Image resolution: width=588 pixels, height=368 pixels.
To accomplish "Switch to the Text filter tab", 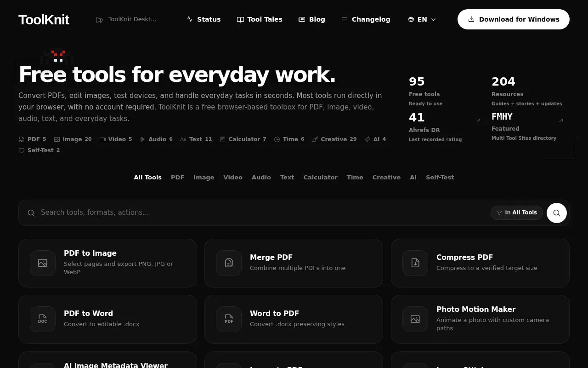I will (x=287, y=177).
